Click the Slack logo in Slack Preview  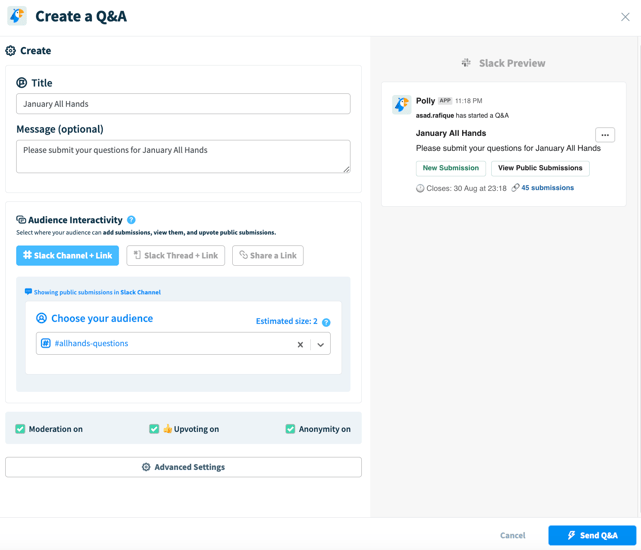click(x=466, y=63)
